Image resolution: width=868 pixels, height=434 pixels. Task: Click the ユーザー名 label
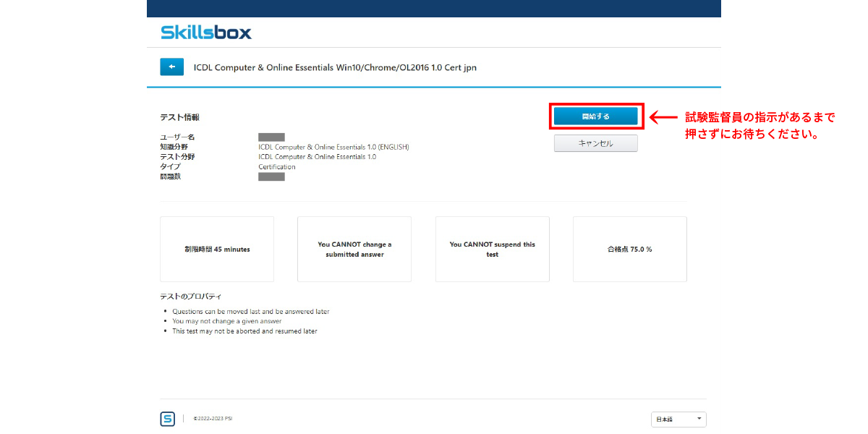tap(177, 137)
